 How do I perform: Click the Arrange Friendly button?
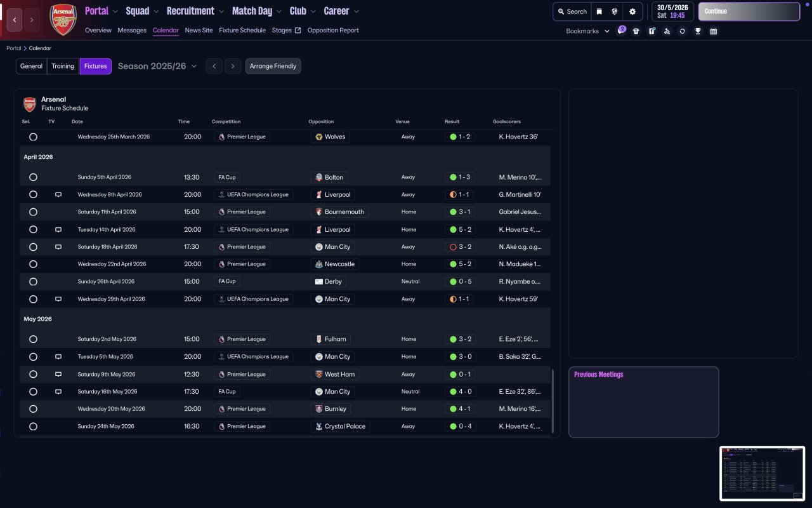point(273,66)
